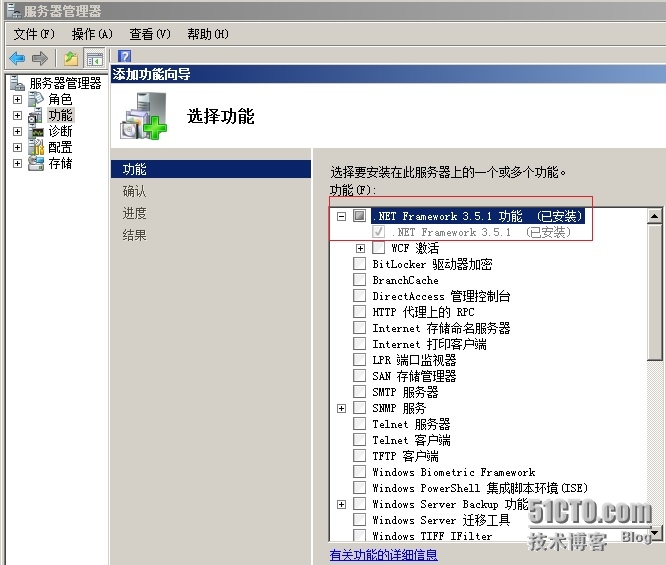Open the blue Help question mark icon

click(124, 56)
